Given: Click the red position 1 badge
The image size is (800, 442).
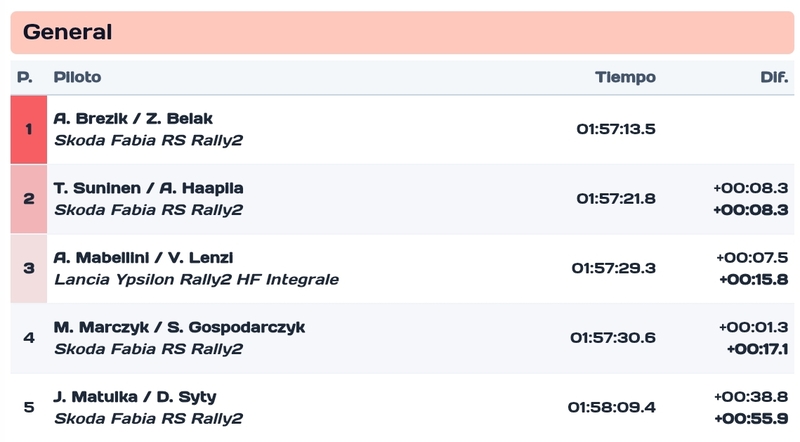Looking at the screenshot, I should click(29, 130).
